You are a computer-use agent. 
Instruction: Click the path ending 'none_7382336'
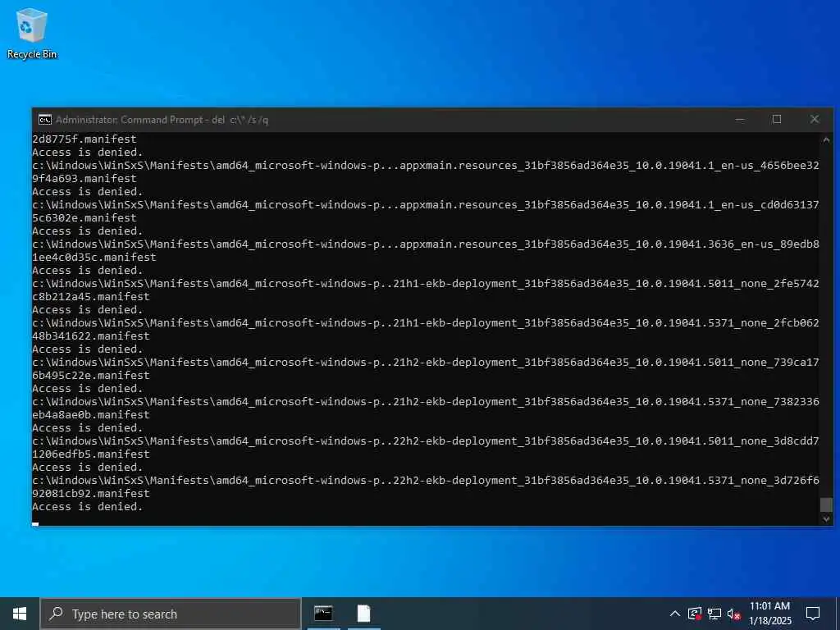pos(426,402)
